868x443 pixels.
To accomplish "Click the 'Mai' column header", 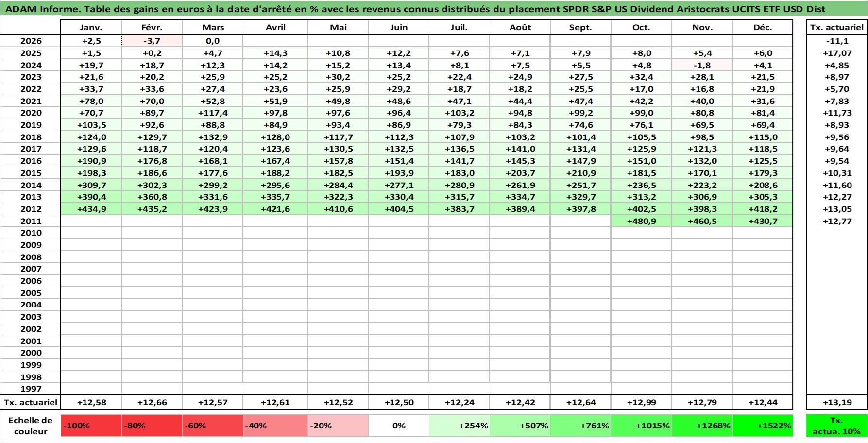I will pyautogui.click(x=338, y=27).
